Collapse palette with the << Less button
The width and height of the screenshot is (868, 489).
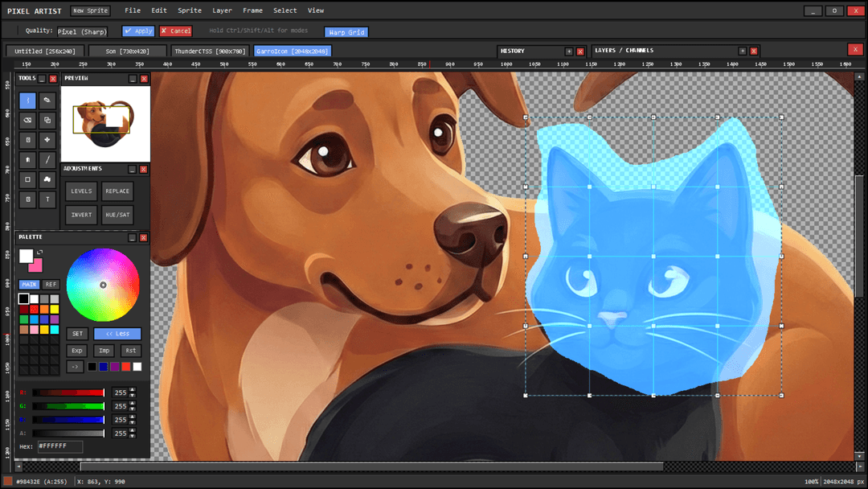point(117,334)
